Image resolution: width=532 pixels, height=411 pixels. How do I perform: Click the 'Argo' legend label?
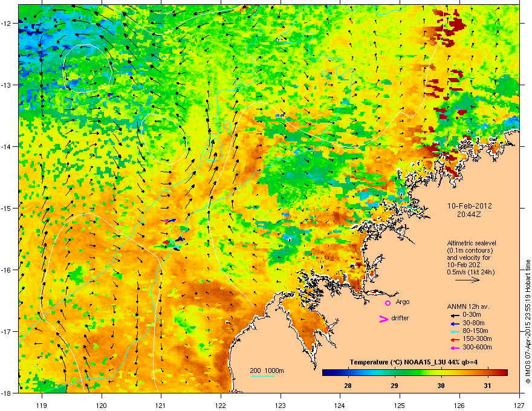point(403,302)
